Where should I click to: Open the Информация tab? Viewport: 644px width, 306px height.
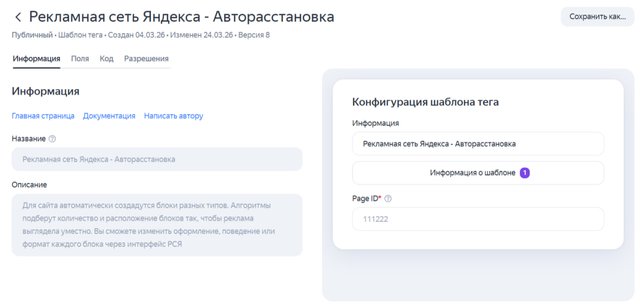[37, 59]
